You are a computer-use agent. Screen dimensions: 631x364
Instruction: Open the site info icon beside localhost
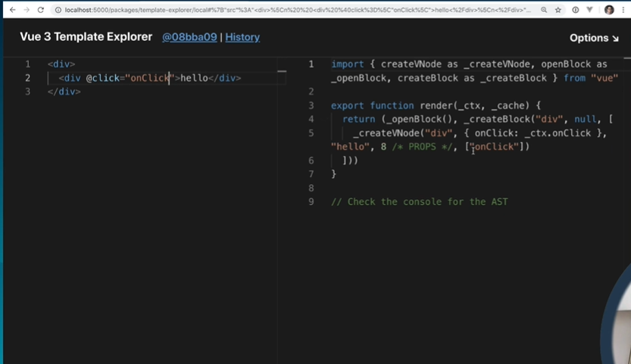tap(58, 10)
